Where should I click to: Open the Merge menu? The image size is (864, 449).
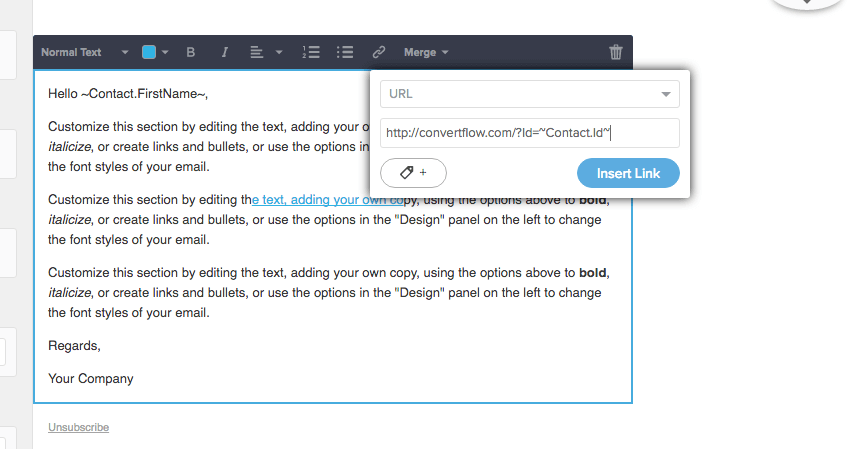tap(426, 52)
